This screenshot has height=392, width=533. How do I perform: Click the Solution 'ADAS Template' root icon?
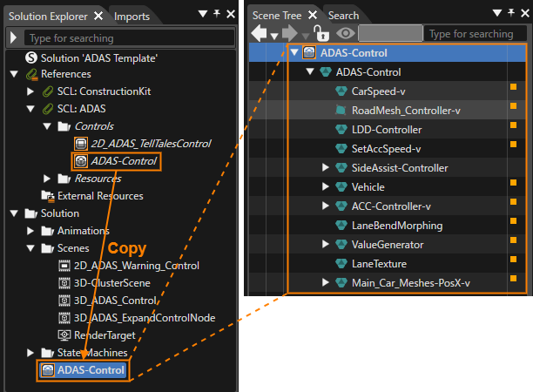coord(31,57)
